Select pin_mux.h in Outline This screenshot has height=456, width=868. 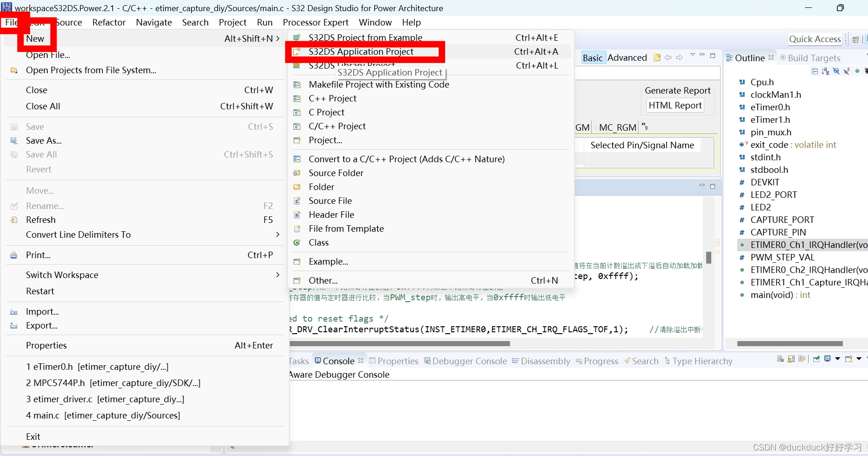click(771, 132)
